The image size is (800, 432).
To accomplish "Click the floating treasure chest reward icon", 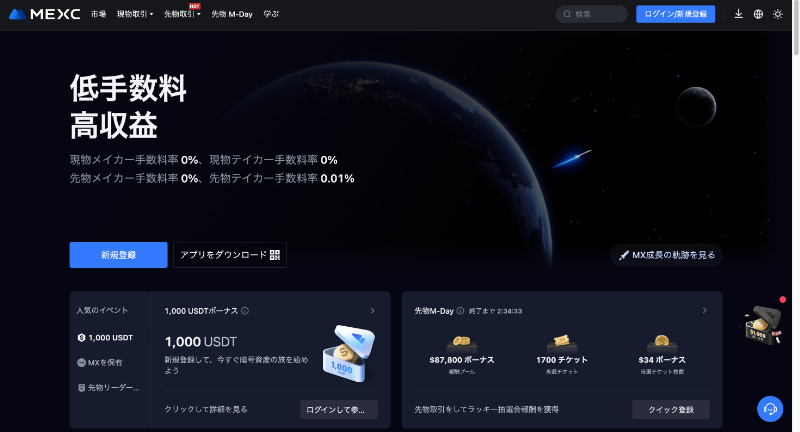I will click(x=763, y=325).
